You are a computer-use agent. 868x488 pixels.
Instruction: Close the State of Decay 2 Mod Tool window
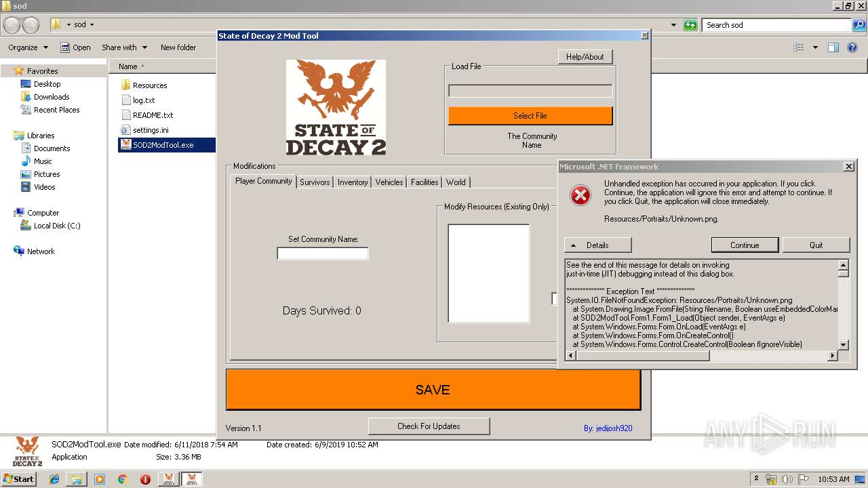[x=644, y=36]
